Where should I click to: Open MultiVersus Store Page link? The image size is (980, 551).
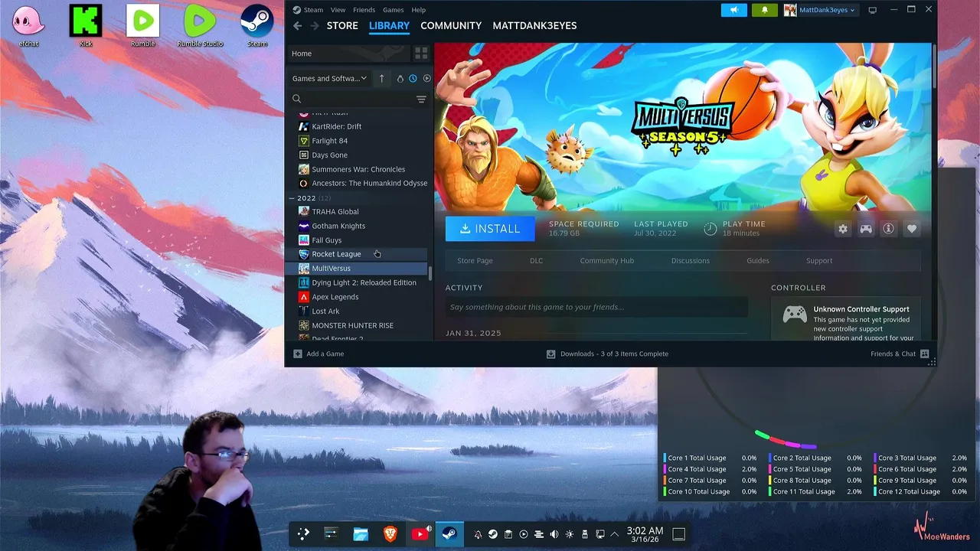[x=475, y=261]
